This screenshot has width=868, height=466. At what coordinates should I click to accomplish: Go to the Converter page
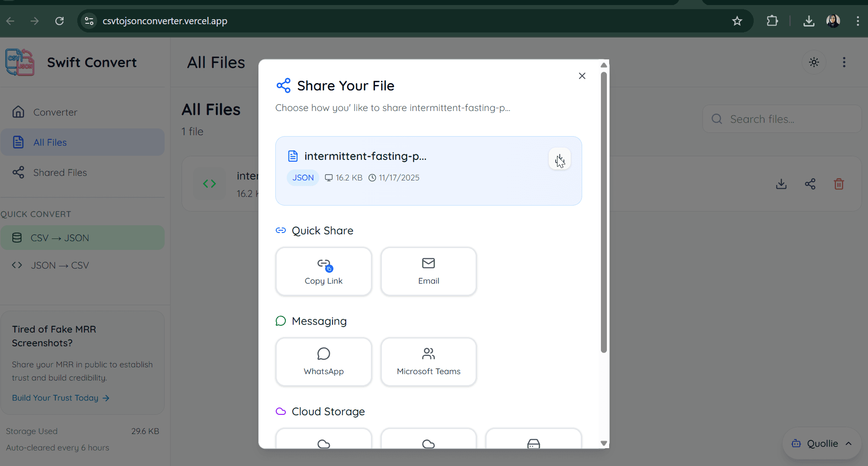tap(55, 112)
